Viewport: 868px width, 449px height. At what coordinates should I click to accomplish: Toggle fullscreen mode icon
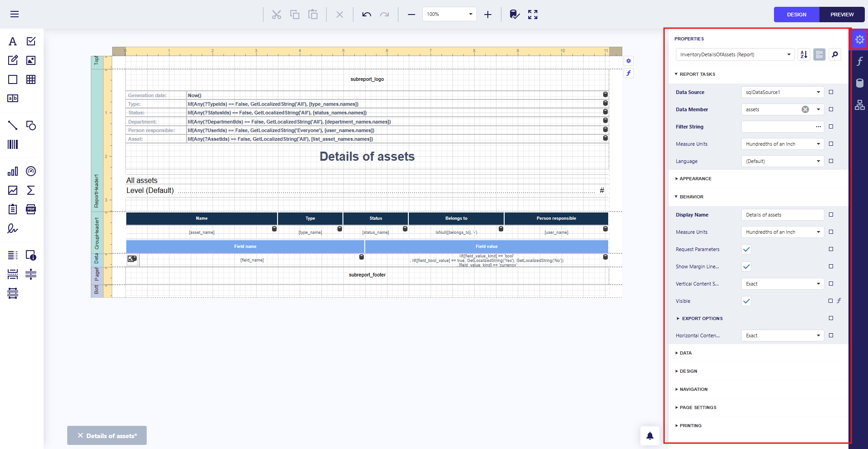pyautogui.click(x=533, y=15)
